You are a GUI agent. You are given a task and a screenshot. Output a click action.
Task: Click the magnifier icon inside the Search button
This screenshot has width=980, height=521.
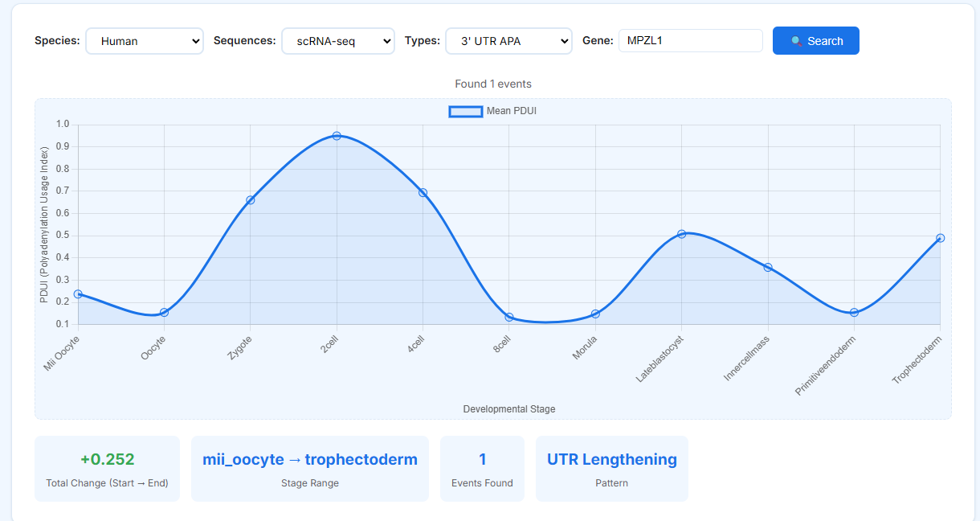click(x=796, y=41)
